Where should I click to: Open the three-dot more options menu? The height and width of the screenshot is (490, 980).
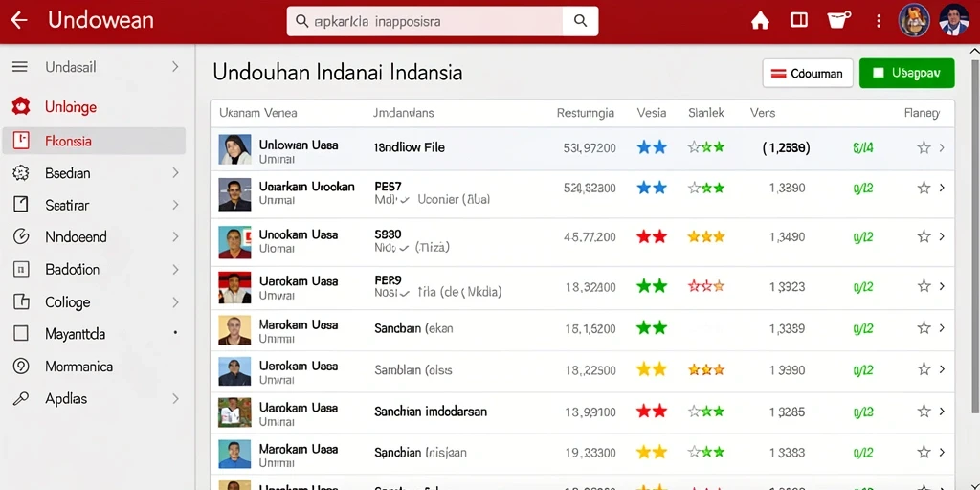pos(879,21)
